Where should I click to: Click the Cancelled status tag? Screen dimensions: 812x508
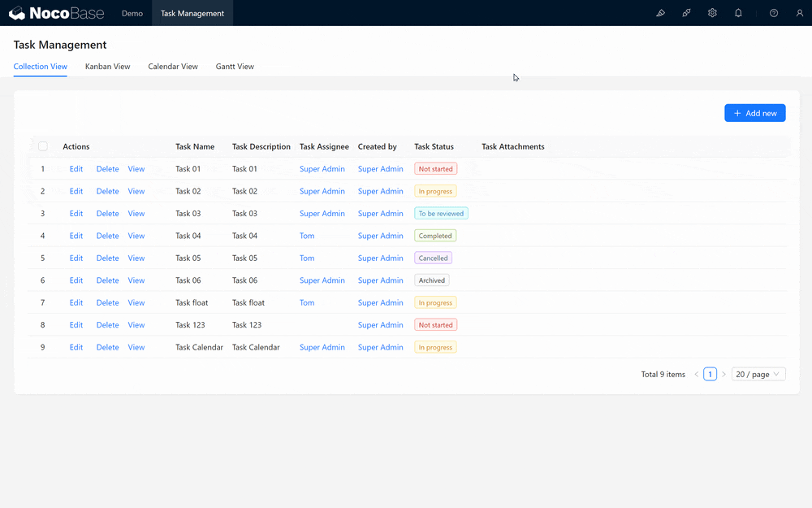(433, 258)
